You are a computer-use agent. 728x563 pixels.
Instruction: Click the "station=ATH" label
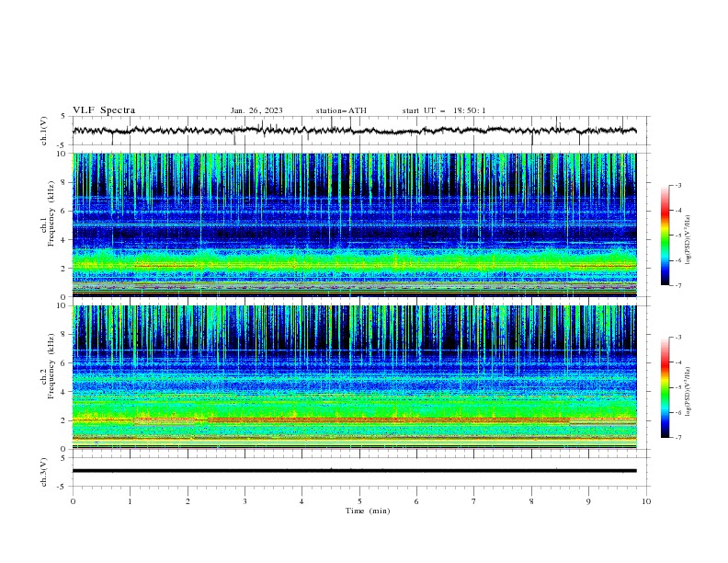[341, 110]
